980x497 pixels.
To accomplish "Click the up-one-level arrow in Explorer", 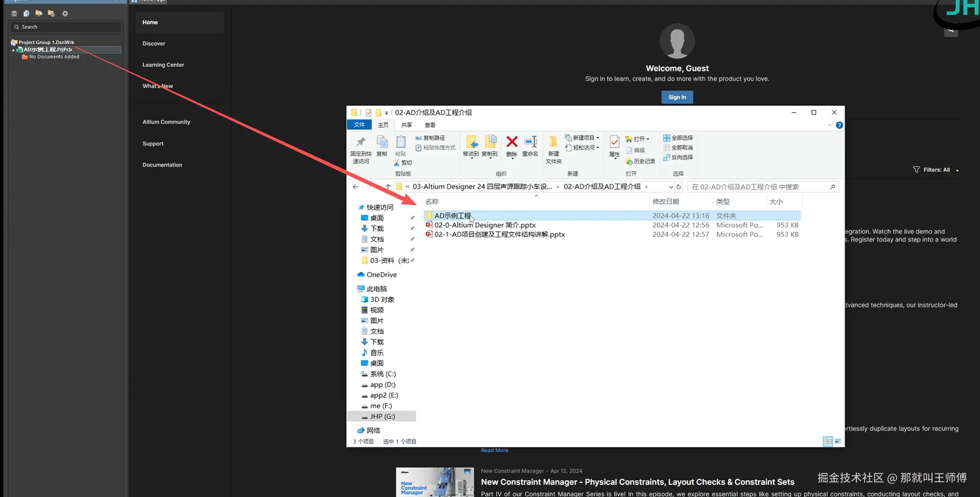I will [x=388, y=187].
